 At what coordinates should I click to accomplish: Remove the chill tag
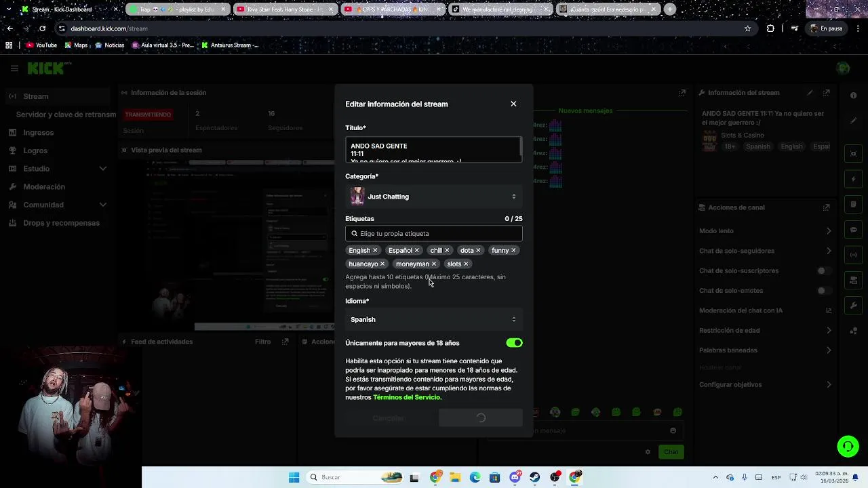pyautogui.click(x=447, y=251)
